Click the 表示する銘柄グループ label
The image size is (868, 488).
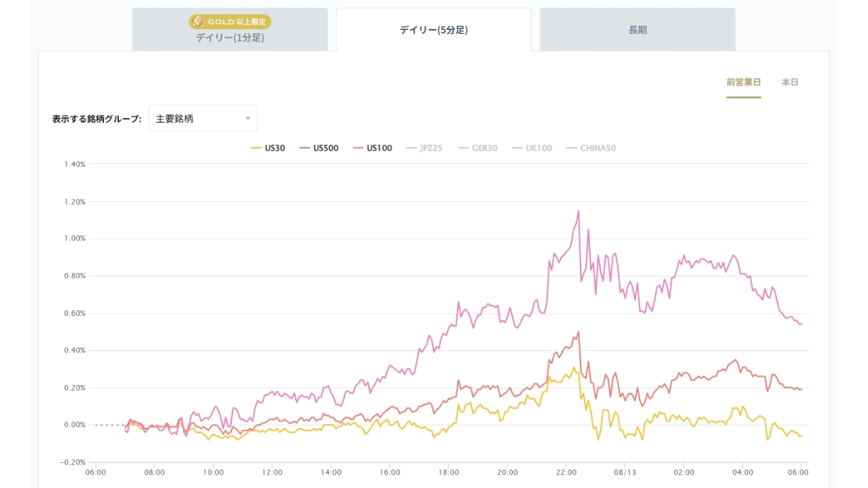(x=97, y=119)
